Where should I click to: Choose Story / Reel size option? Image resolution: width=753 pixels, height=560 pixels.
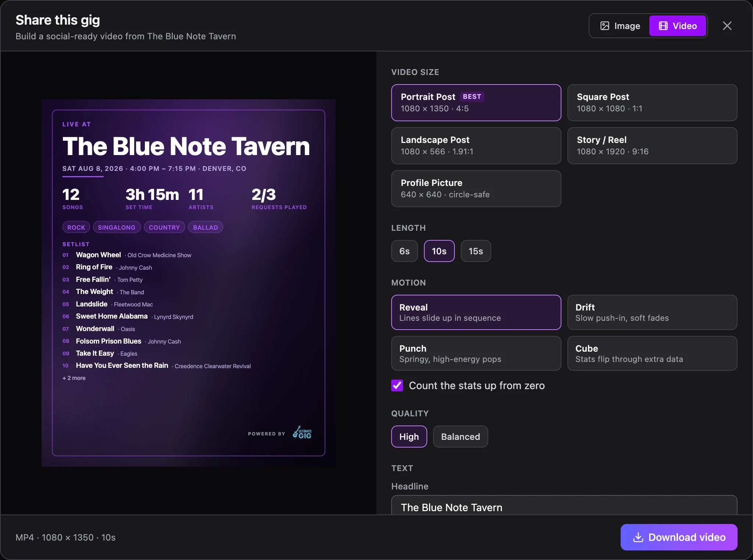(652, 146)
